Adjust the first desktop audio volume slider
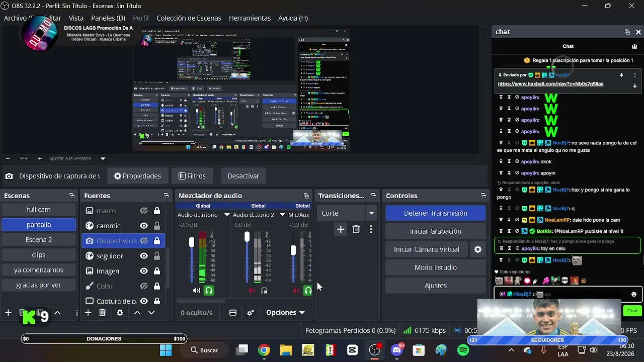The width and height of the screenshot is (644, 362). [191, 242]
